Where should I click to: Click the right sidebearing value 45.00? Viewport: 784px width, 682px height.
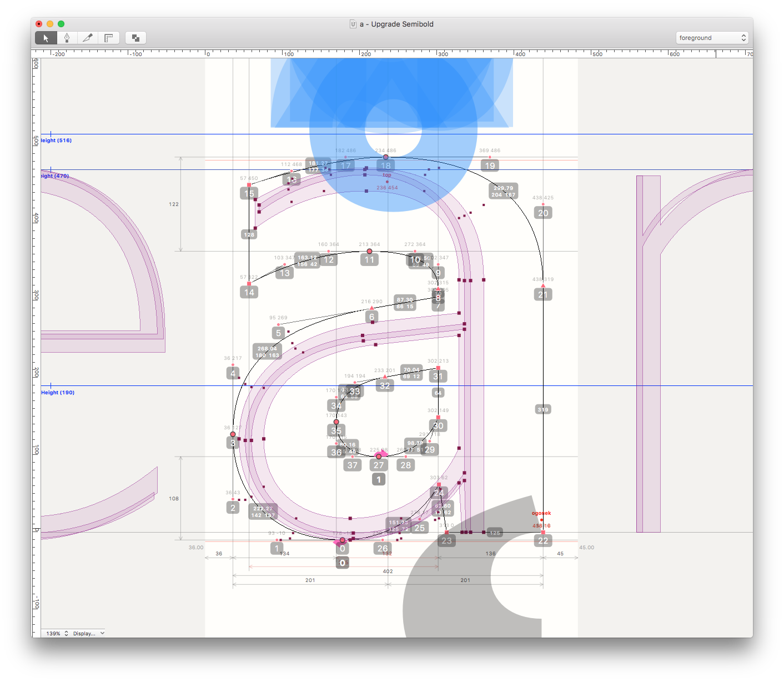point(587,547)
